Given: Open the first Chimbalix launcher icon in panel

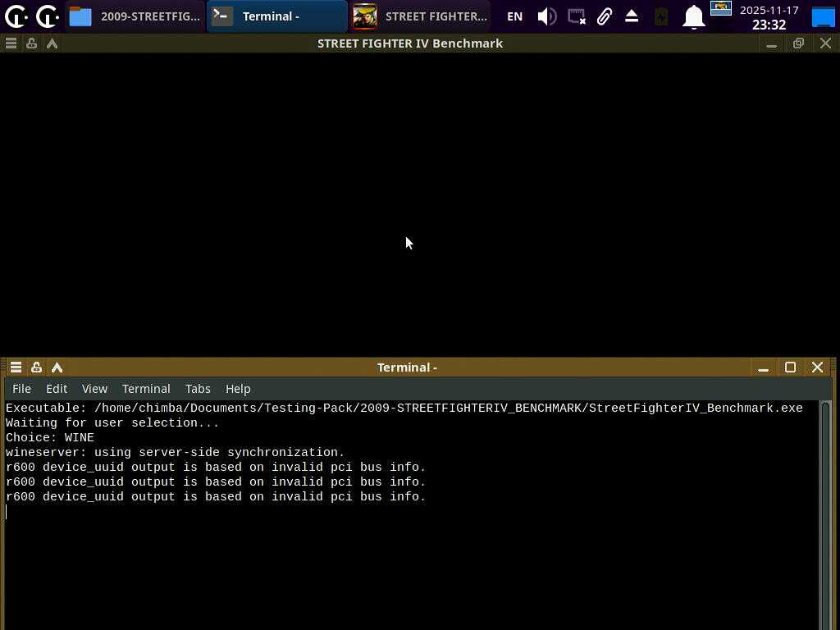Looking at the screenshot, I should (x=16, y=16).
